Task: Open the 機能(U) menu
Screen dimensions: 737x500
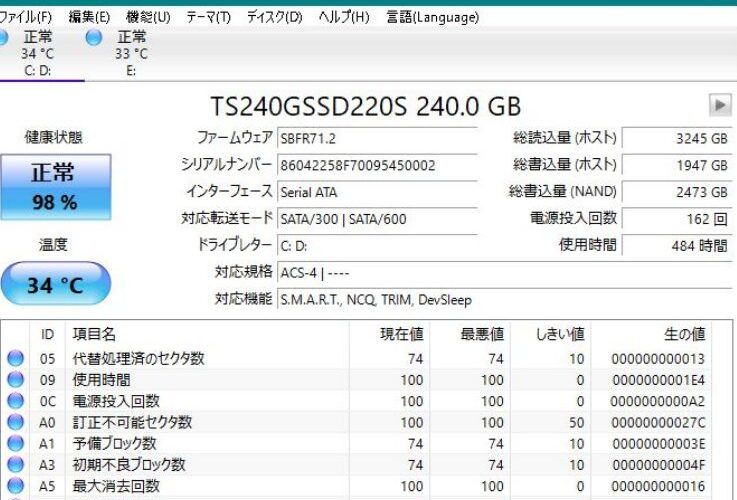Action: pos(148,17)
